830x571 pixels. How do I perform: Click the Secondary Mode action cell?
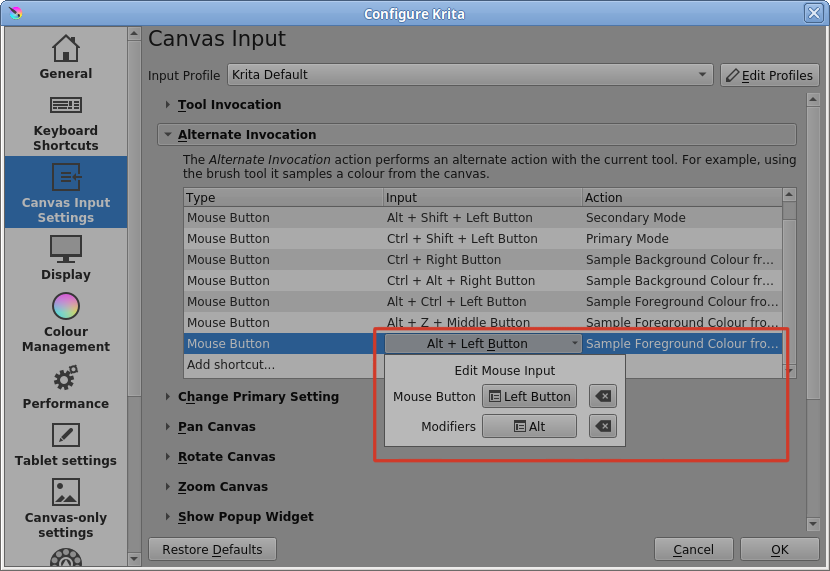point(682,217)
